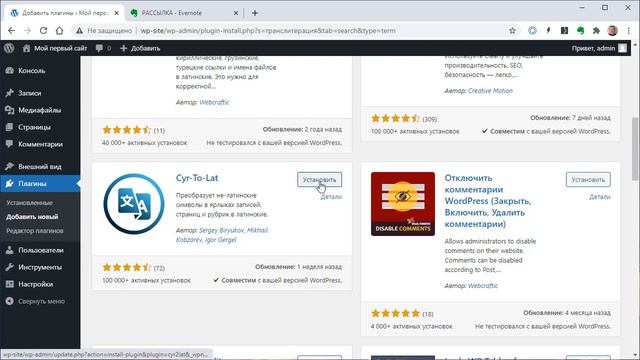640x360 pixels.
Task: Bookmark this page with the star icon
Action: coord(512,31)
